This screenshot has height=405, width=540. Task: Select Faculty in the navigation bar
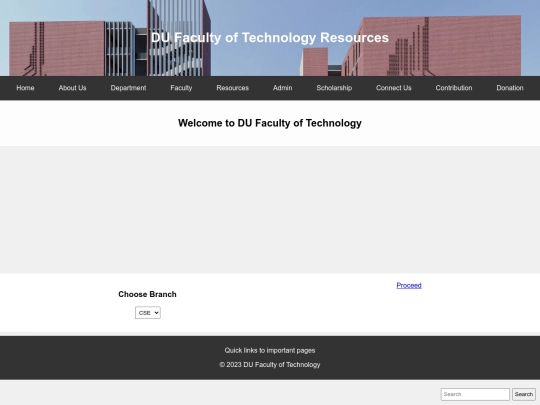point(181,88)
